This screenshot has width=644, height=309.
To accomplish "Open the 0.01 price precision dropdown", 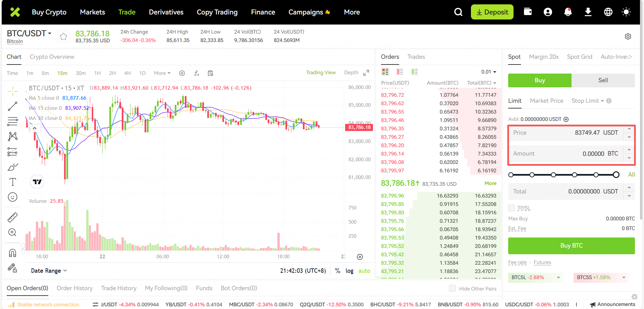I will point(488,72).
